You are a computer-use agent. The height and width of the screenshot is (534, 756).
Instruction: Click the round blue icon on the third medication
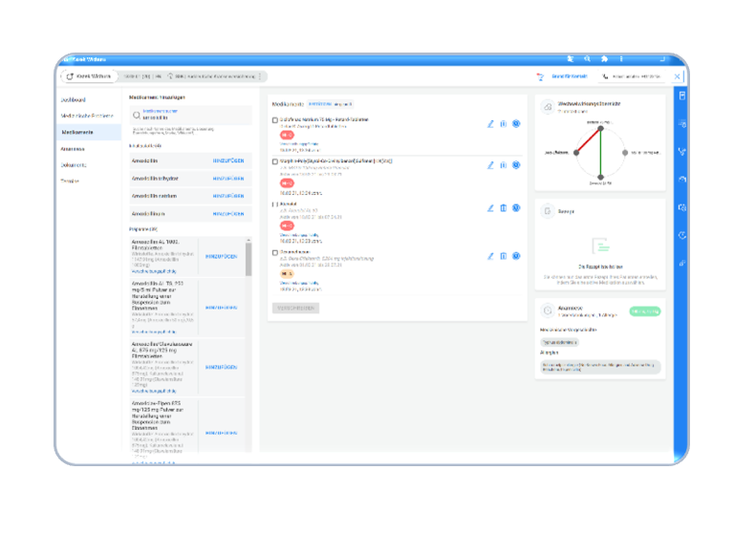516,207
